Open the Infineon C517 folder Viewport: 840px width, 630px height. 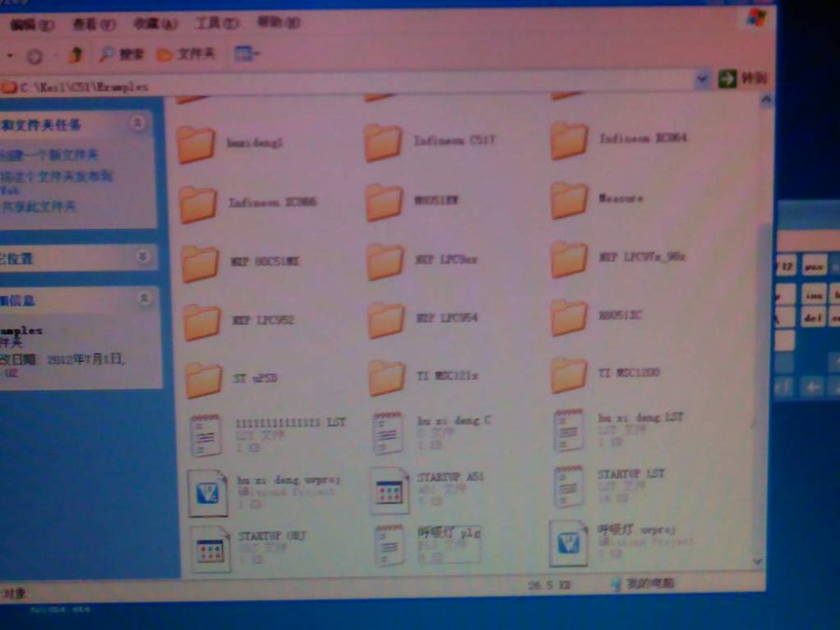[384, 143]
